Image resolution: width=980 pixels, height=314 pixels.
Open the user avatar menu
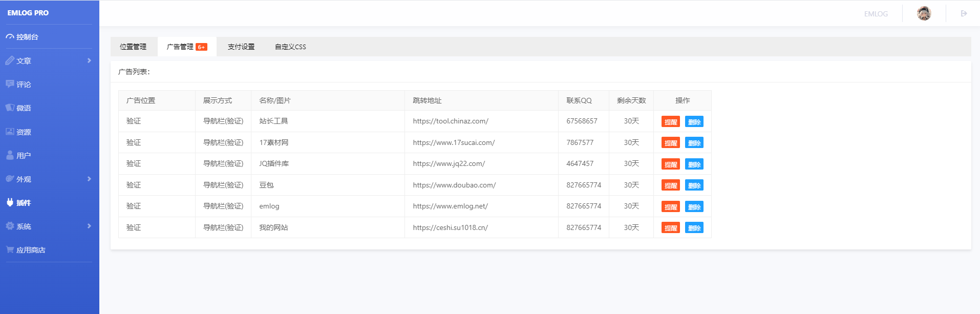[x=924, y=13]
